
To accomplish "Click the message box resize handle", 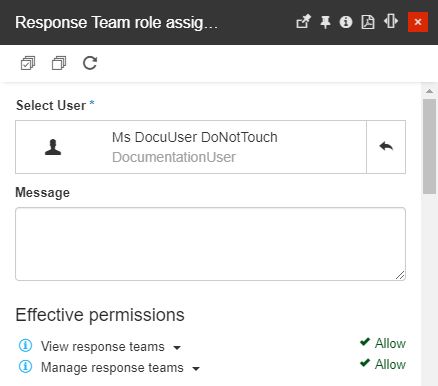I will pyautogui.click(x=400, y=275).
